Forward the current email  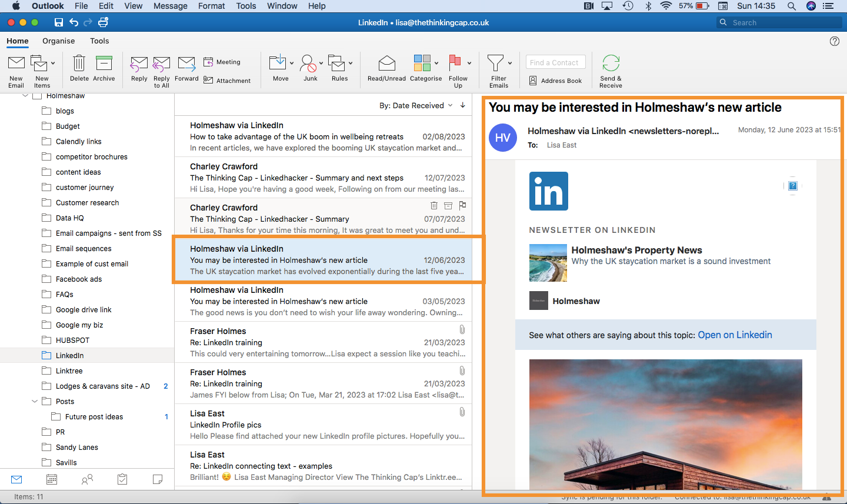click(x=186, y=69)
